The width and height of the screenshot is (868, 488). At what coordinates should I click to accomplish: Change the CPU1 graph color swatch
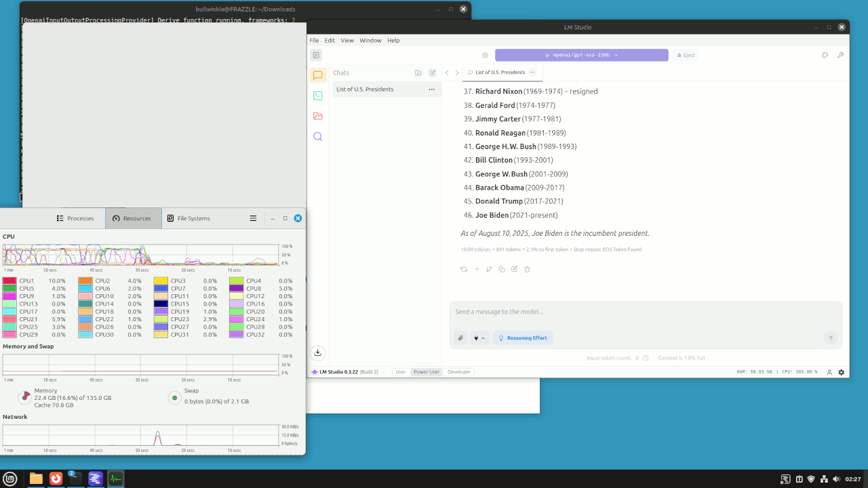coord(9,281)
